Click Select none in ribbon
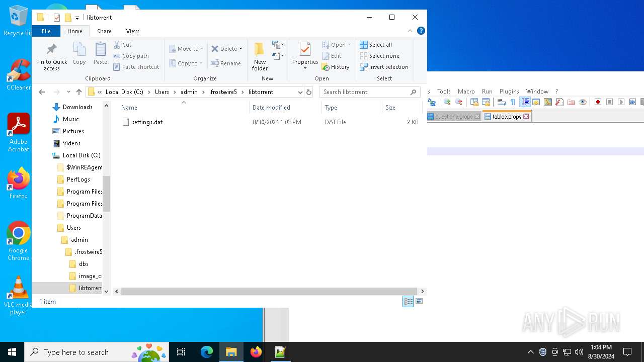Viewport: 644px width, 362px height. click(379, 56)
